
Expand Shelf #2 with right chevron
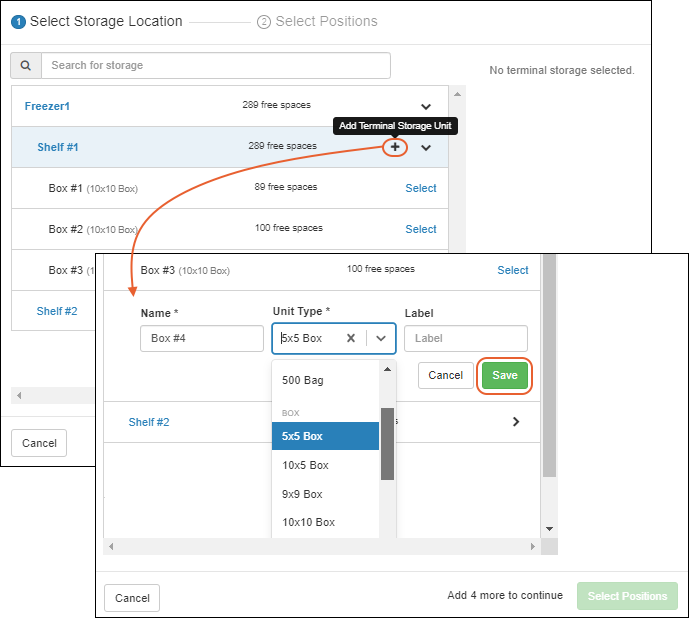(516, 422)
